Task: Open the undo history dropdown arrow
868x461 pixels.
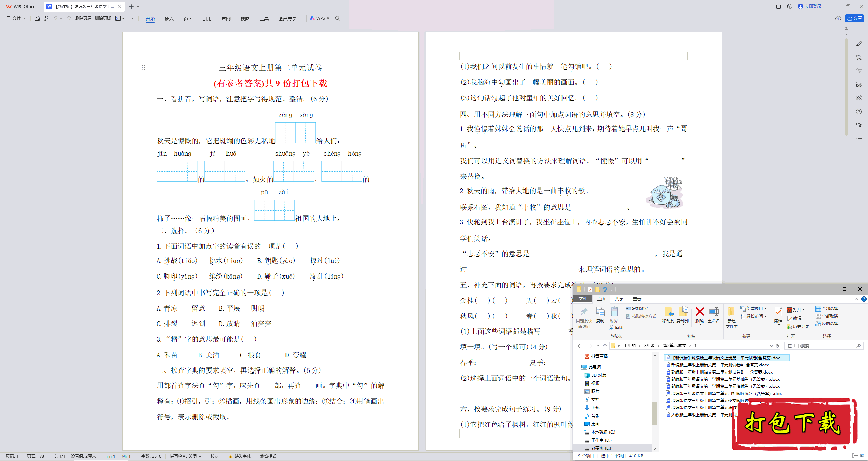Action: coord(61,18)
